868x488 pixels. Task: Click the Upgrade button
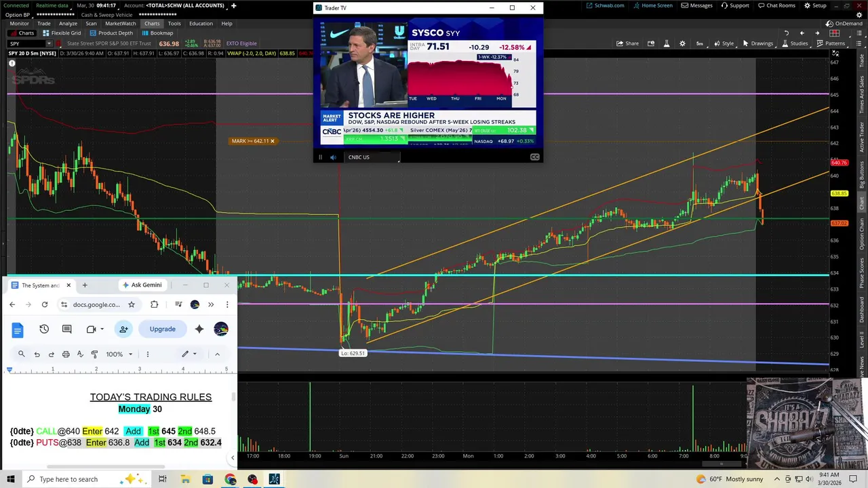[x=162, y=329]
